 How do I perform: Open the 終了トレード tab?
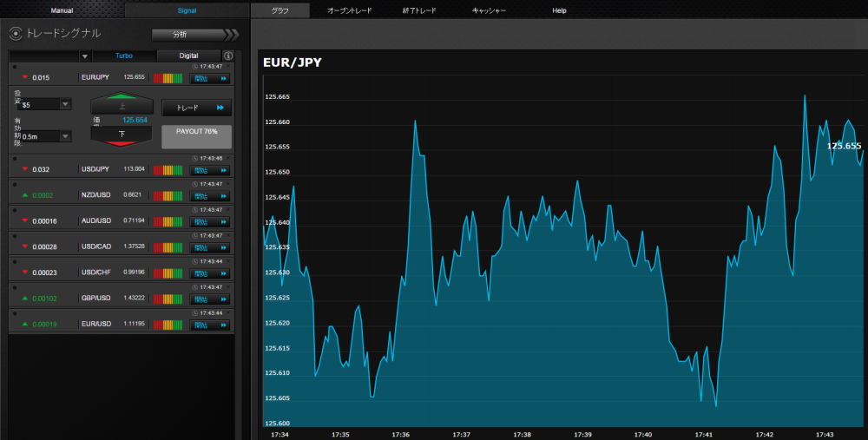tap(419, 10)
